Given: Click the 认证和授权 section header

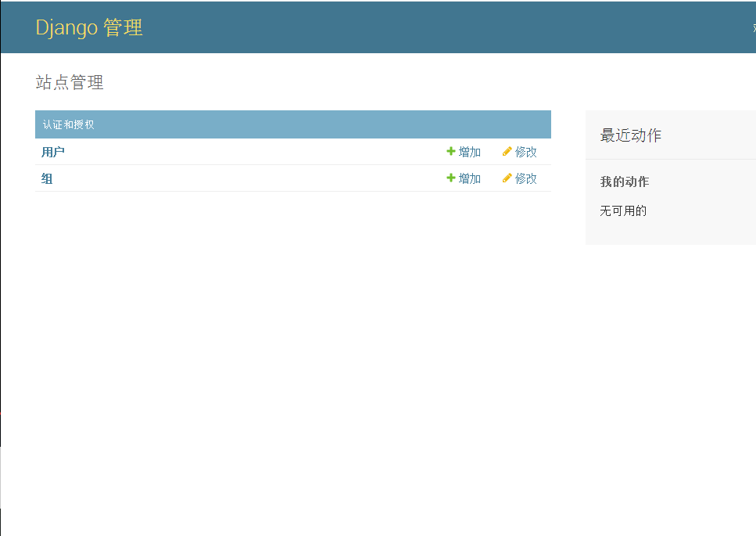Looking at the screenshot, I should coord(69,124).
